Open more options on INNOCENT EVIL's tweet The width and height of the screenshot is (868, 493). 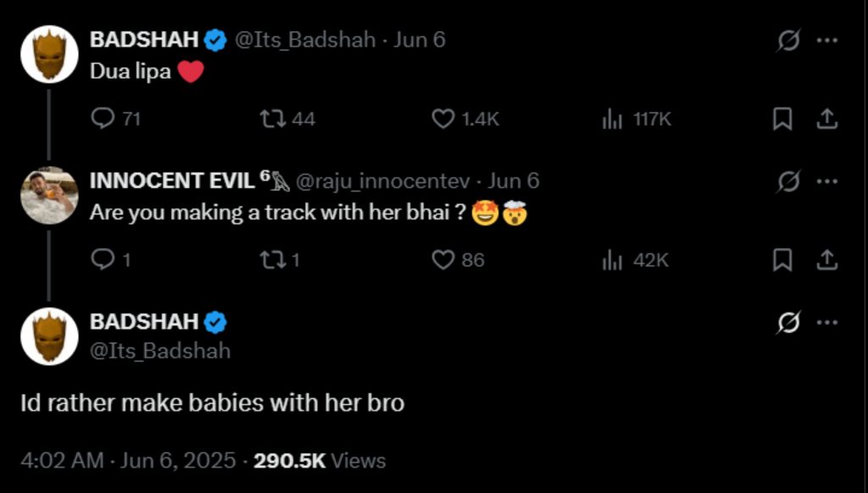[826, 180]
